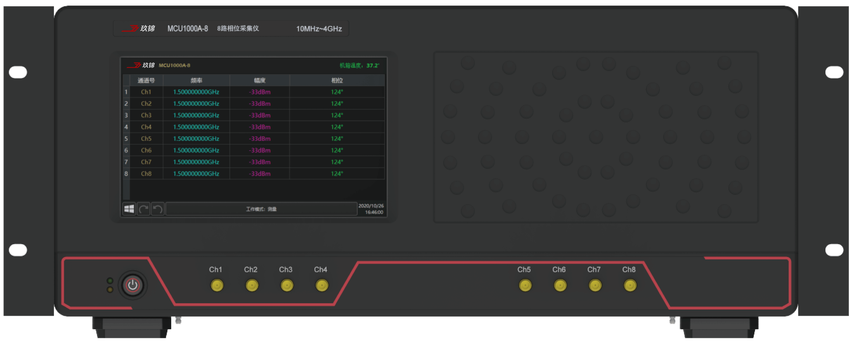Image resolution: width=868 pixels, height=347 pixels.
Task: Click the green status LED indicator
Action: point(110,281)
